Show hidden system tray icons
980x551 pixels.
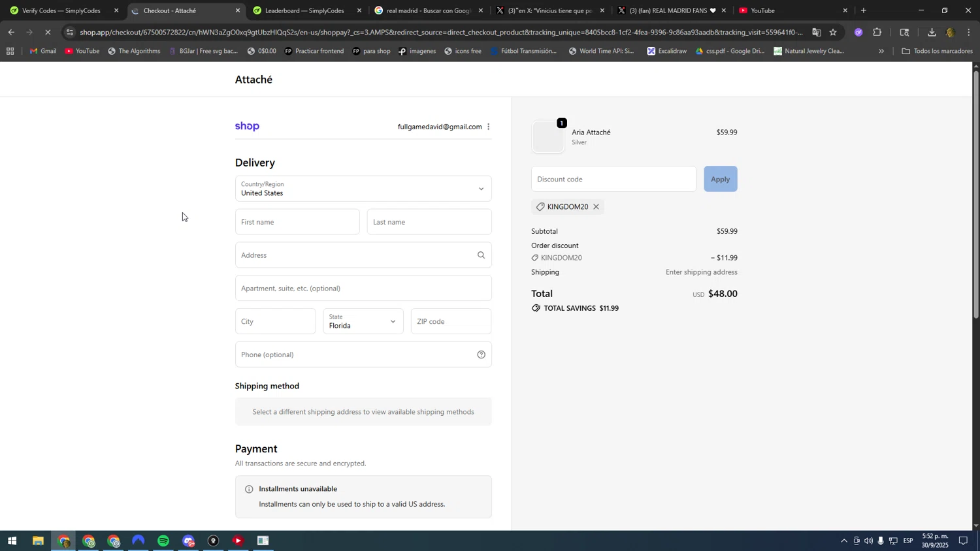843,541
